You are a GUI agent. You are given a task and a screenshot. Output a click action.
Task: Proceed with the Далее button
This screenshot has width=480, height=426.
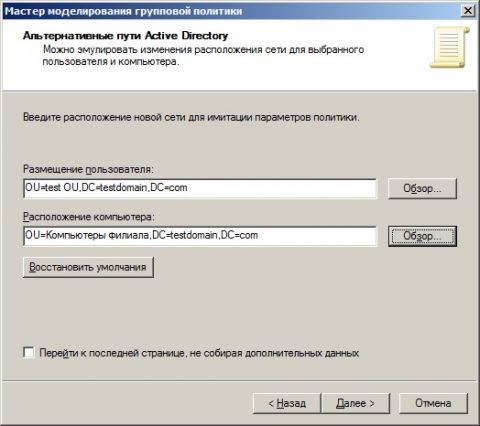(x=355, y=403)
